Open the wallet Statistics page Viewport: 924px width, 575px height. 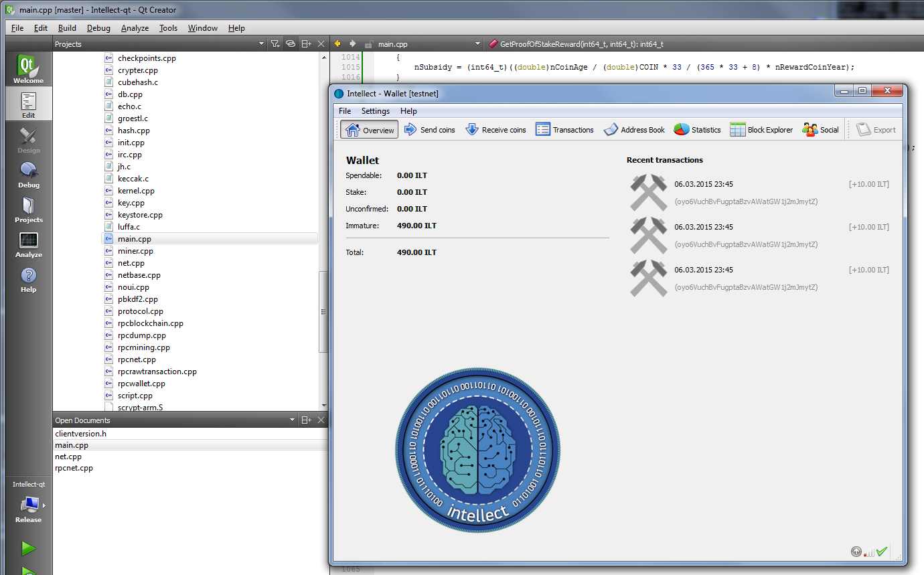[x=697, y=130]
